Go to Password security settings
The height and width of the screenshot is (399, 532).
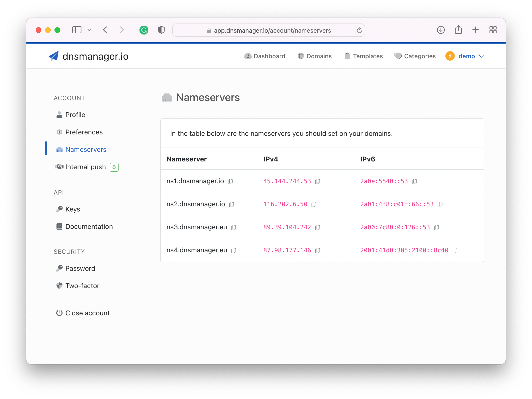coord(76,268)
